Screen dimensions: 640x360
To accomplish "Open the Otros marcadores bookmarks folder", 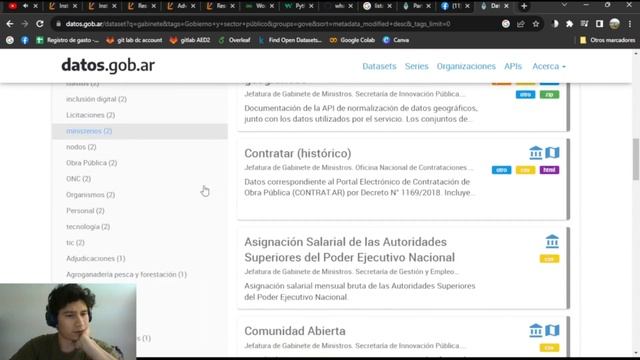I will (x=607, y=40).
